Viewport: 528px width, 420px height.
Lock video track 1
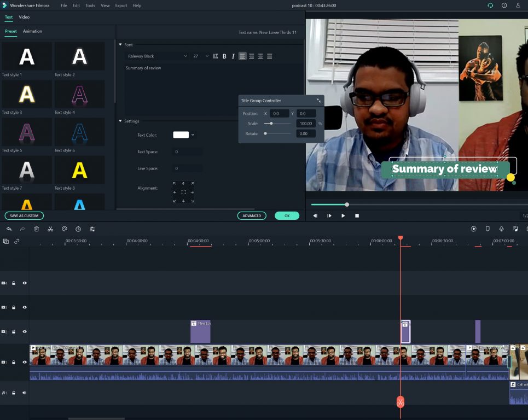(x=14, y=362)
